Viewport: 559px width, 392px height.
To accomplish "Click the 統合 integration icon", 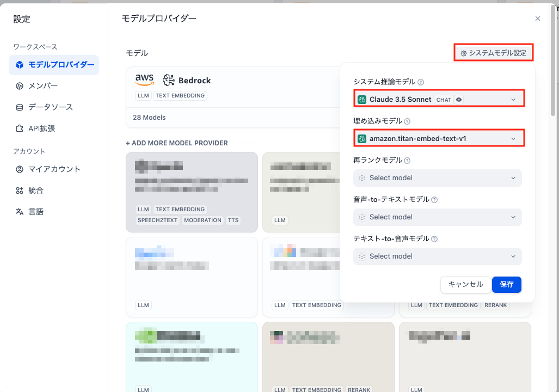I will pyautogui.click(x=20, y=191).
